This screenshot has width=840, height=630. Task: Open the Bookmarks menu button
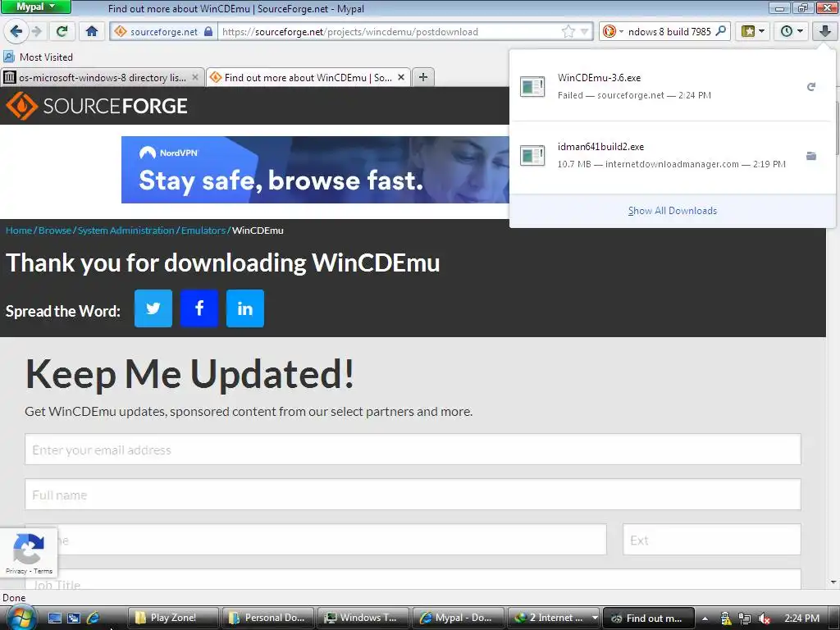[x=752, y=32]
